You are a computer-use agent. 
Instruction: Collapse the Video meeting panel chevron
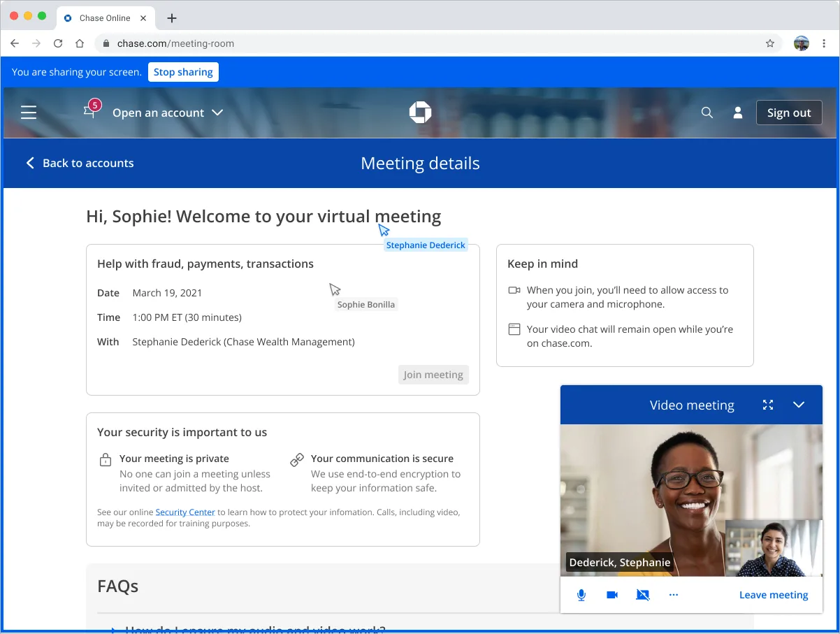tap(799, 405)
